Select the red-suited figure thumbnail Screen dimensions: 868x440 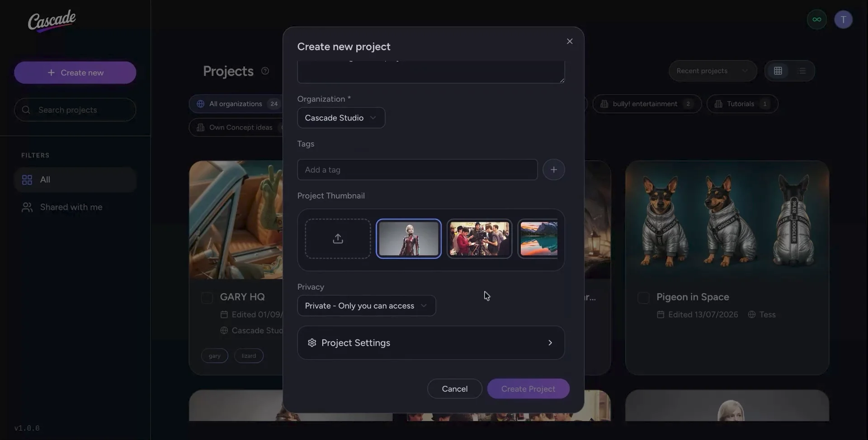click(409, 239)
